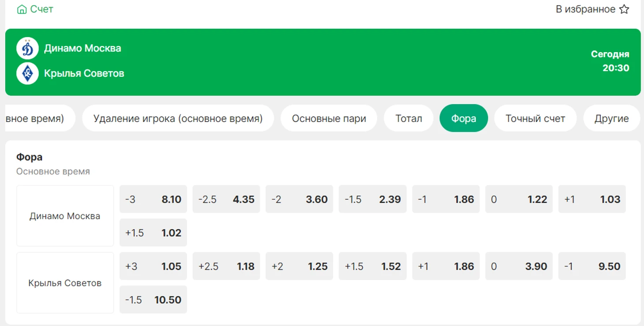Choose Динамо Москва +1.5 odds 1.02
Image resolution: width=644 pixels, height=326 pixels.
pyautogui.click(x=153, y=233)
